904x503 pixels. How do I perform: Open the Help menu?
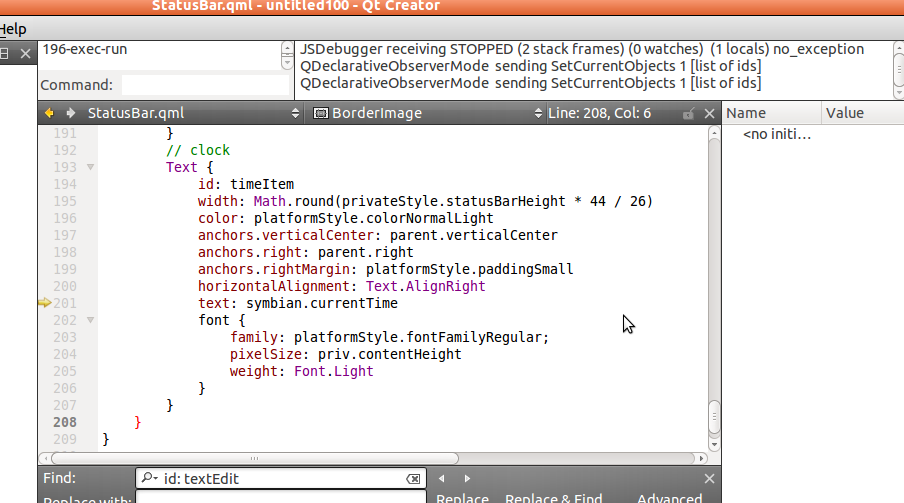point(13,29)
